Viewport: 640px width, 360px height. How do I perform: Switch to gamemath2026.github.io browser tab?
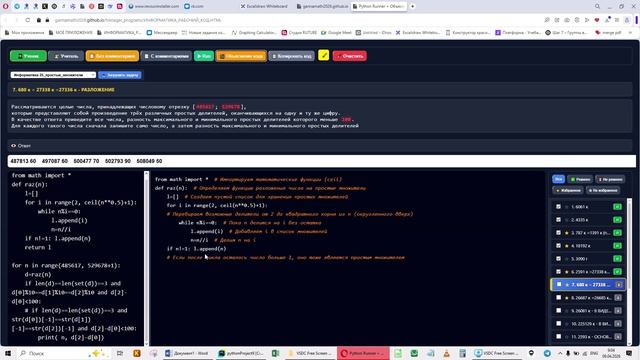click(x=322, y=7)
